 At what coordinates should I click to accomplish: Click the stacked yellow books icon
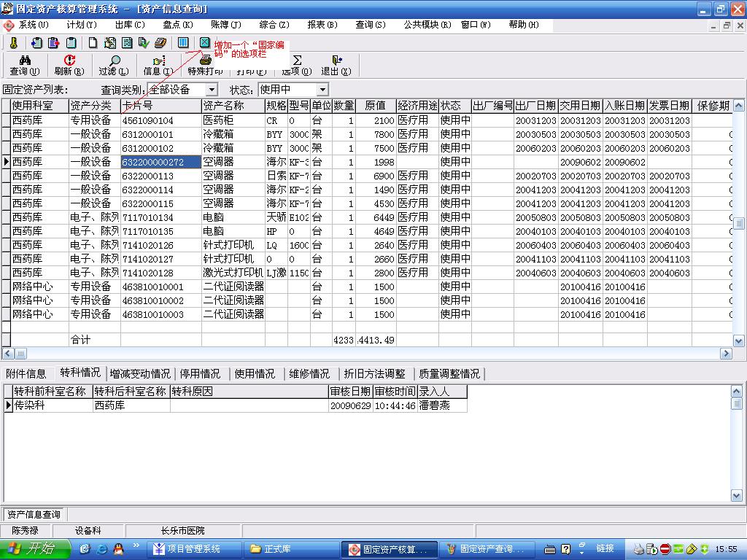pos(160,43)
